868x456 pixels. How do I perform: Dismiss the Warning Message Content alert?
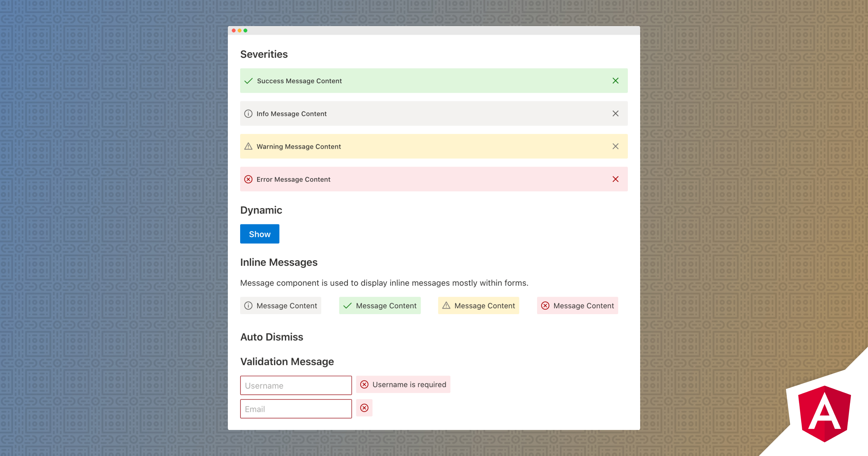(x=616, y=146)
